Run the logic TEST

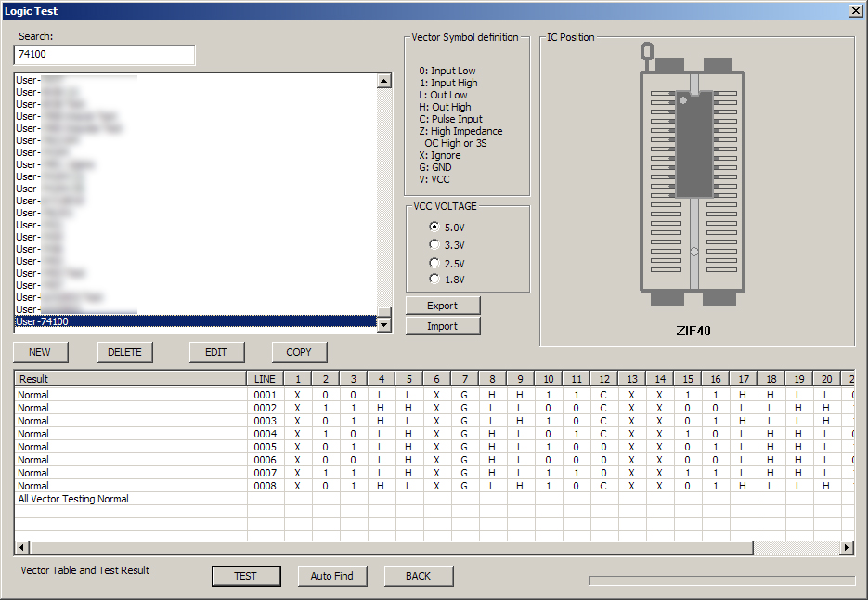pos(246,576)
